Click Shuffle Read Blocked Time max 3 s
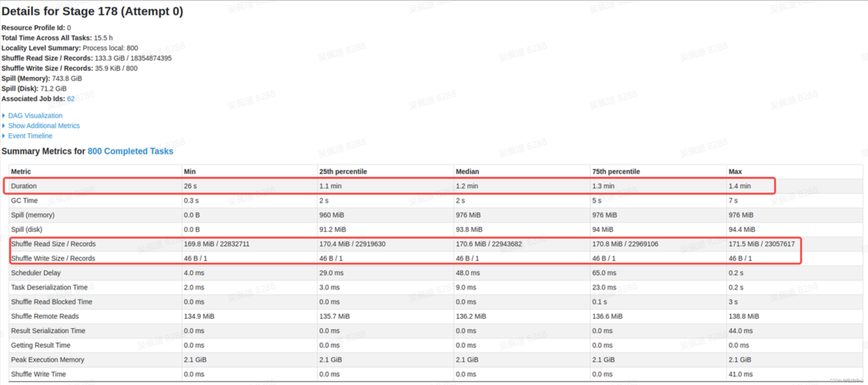This screenshot has height=385, width=868. pyautogui.click(x=733, y=302)
